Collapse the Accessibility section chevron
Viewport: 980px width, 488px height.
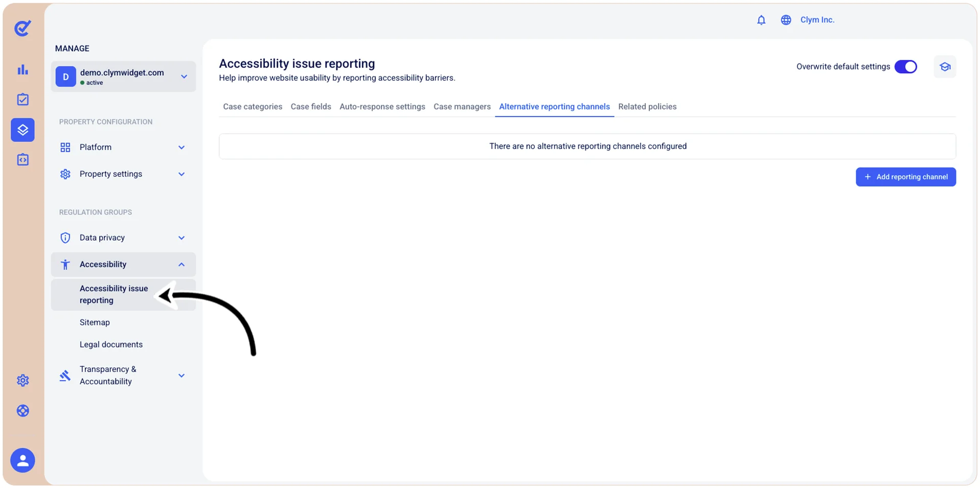tap(181, 265)
